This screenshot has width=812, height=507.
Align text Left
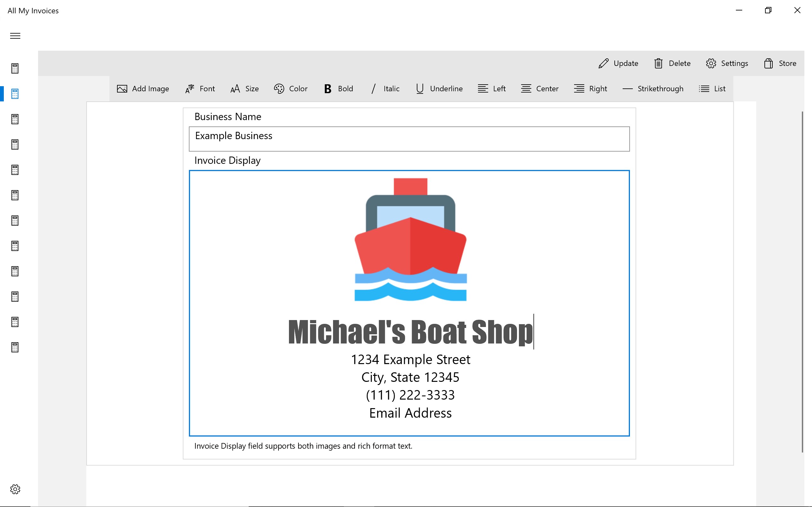pyautogui.click(x=492, y=88)
